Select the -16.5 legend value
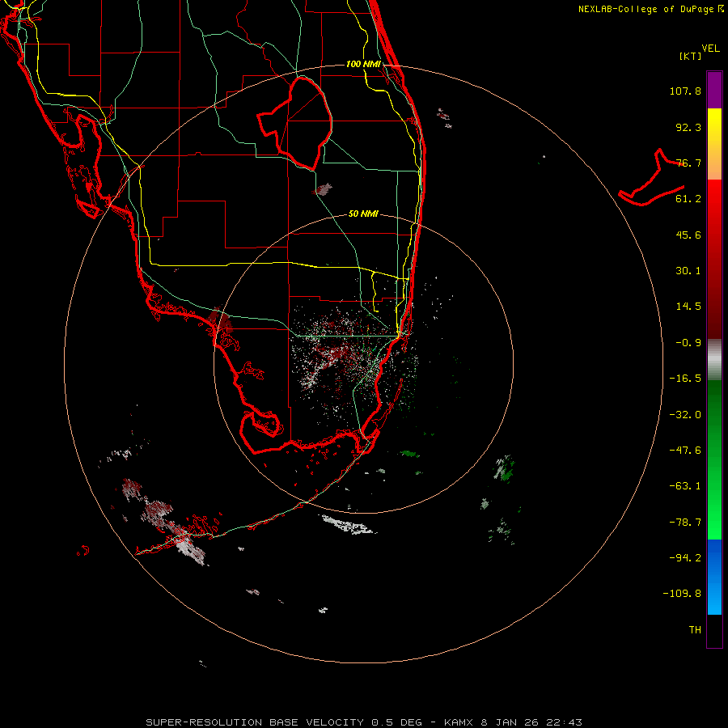The width and height of the screenshot is (728, 728). 685,379
